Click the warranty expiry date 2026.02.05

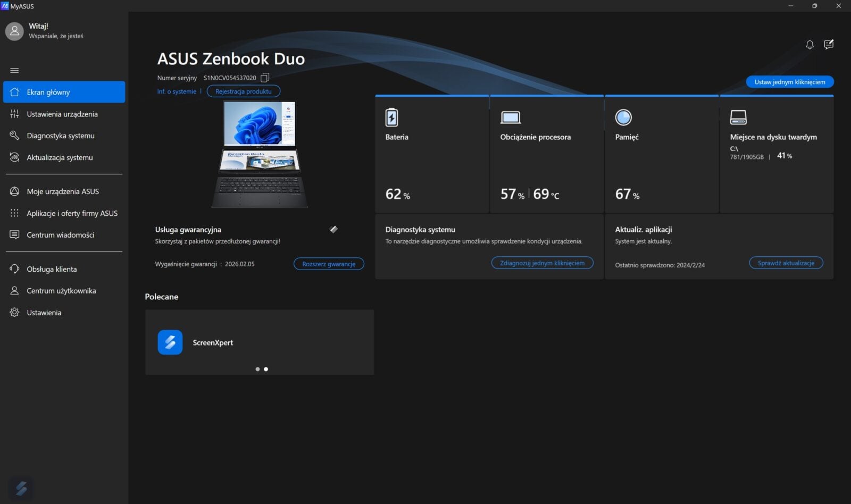pos(239,264)
